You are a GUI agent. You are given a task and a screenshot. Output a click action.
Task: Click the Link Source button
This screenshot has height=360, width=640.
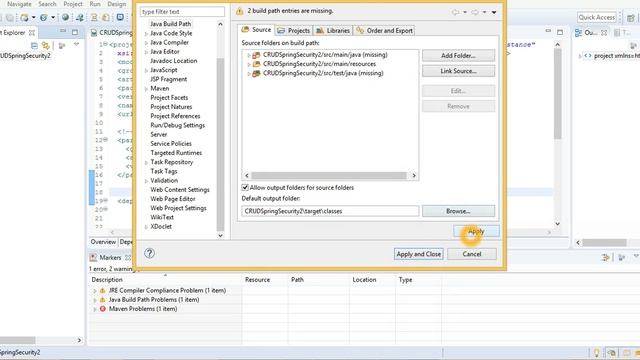point(458,71)
